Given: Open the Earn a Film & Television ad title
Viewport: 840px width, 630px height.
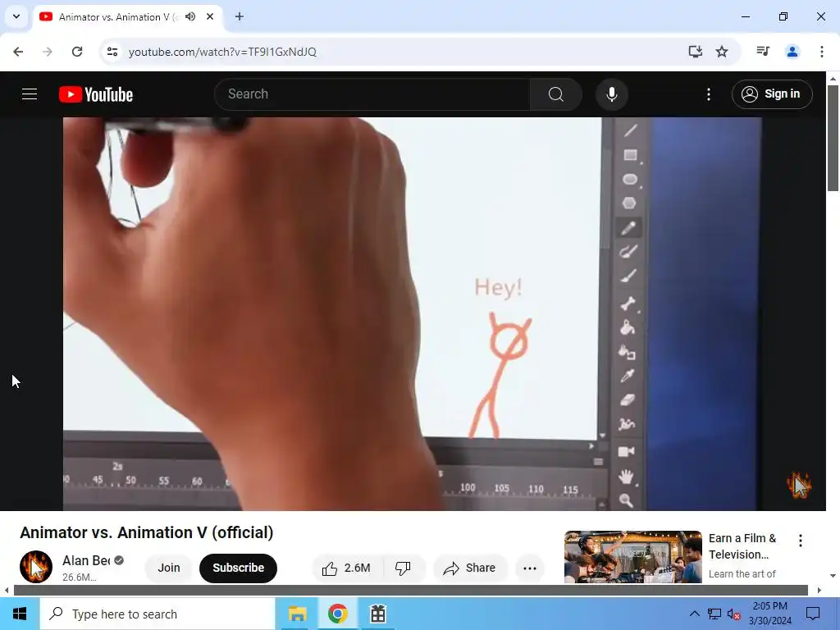Looking at the screenshot, I should pyautogui.click(x=742, y=546).
